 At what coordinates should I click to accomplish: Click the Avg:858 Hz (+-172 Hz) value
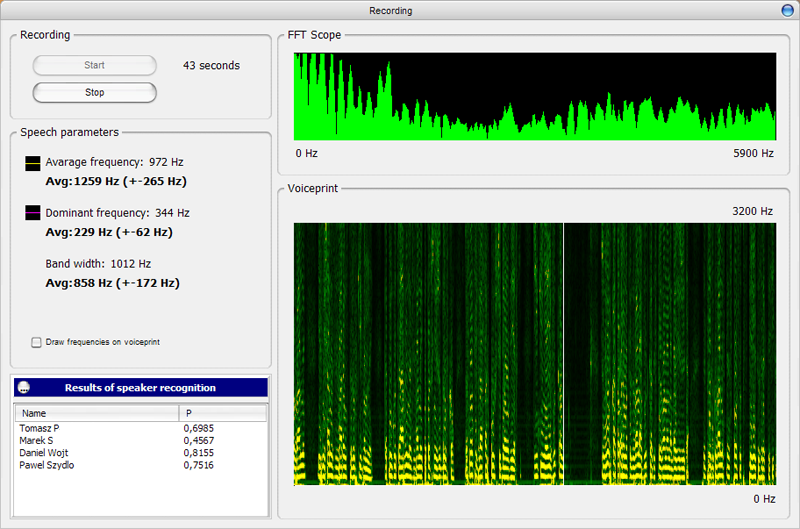[x=113, y=283]
